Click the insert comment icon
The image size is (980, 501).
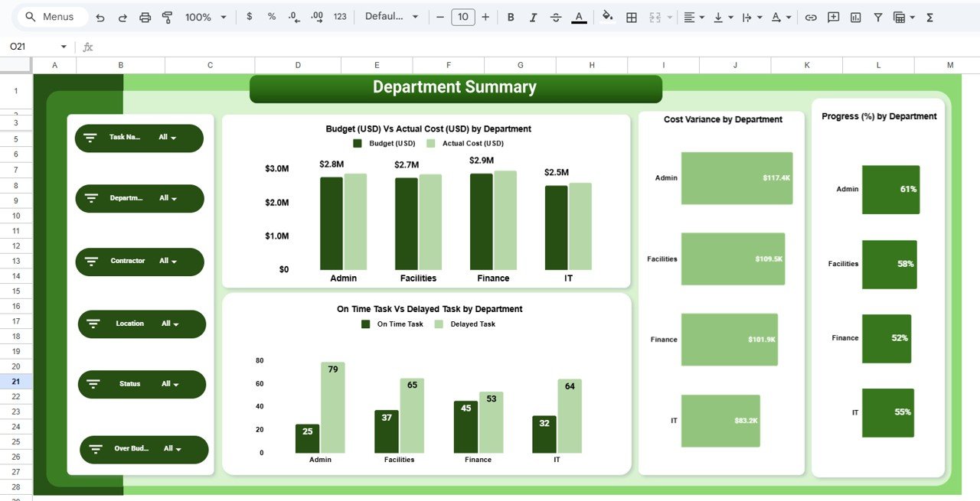(832, 16)
